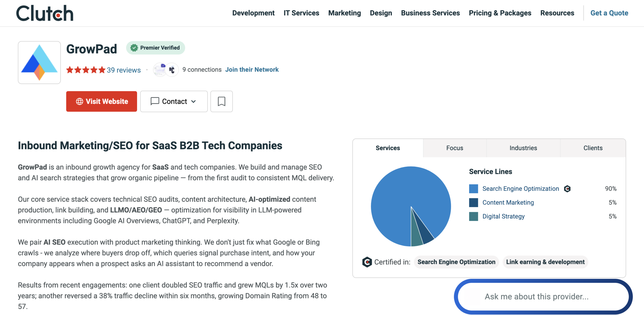The image size is (644, 315).
Task: Click Link earning & development tag
Action: [x=545, y=262]
